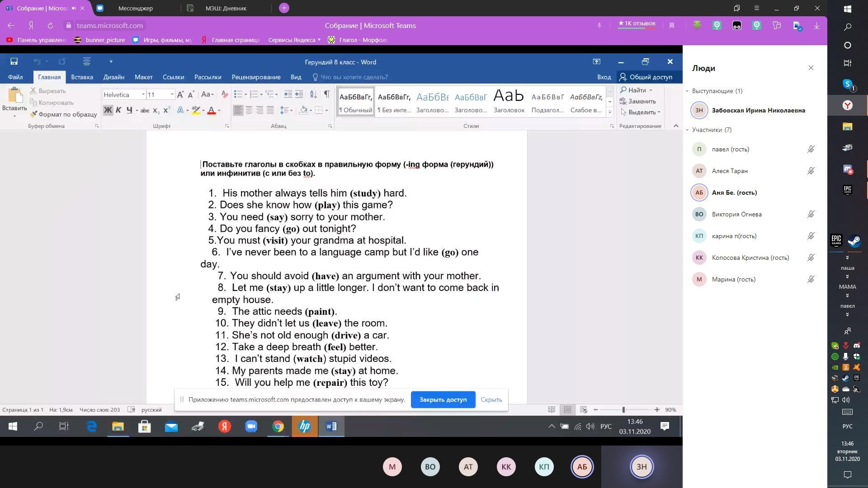The width and height of the screenshot is (868, 488).
Task: Click the increase font size icon
Action: coord(180,94)
